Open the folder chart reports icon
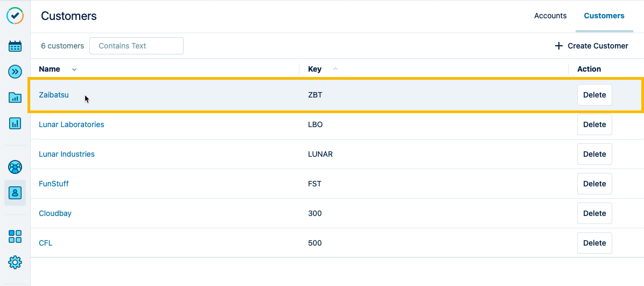This screenshot has height=286, width=644. pos(15,97)
